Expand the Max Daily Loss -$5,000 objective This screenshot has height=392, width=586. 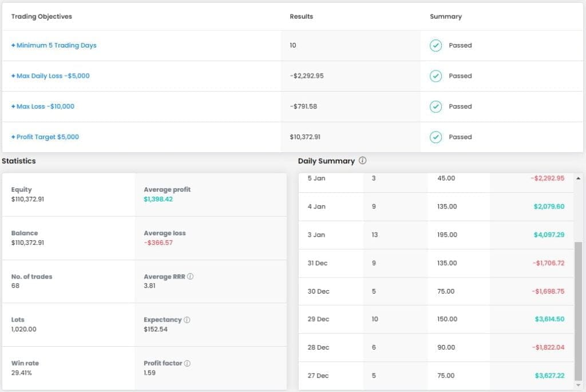pos(50,76)
